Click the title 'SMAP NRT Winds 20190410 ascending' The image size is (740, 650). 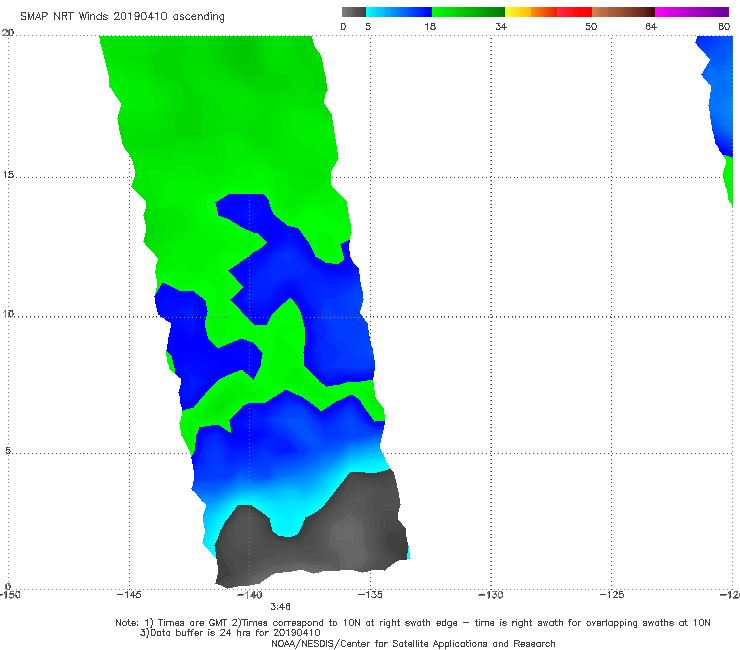pos(122,16)
